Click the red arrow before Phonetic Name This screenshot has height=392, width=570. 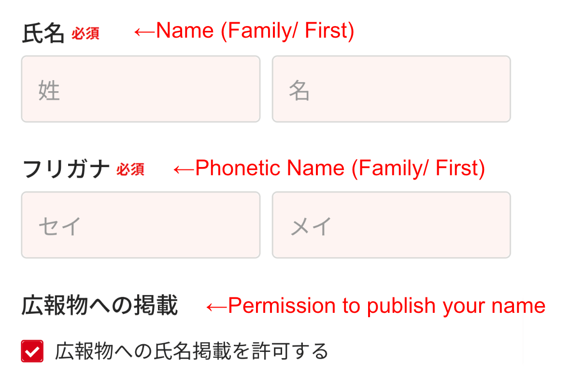click(184, 169)
